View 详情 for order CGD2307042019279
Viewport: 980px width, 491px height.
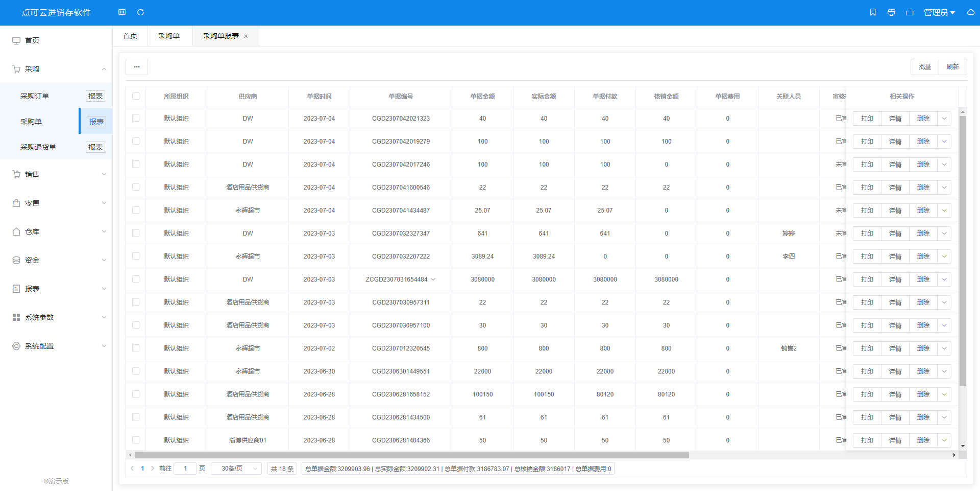895,142
